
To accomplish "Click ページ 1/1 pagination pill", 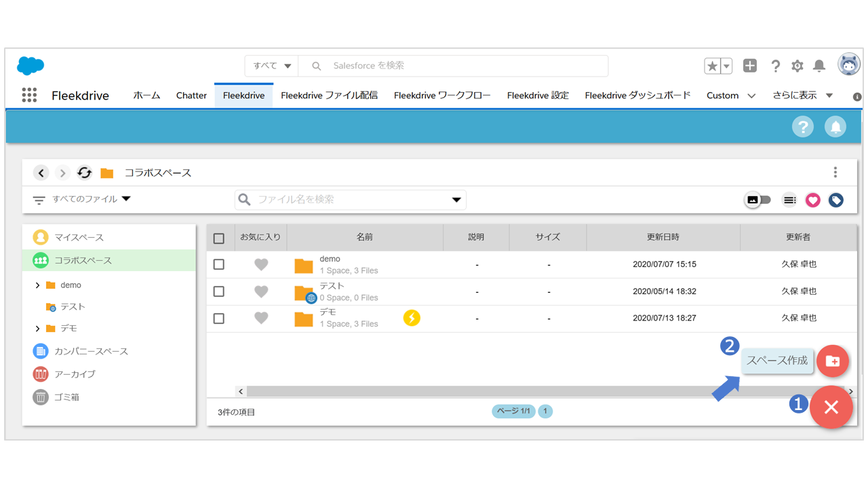I will point(513,411).
